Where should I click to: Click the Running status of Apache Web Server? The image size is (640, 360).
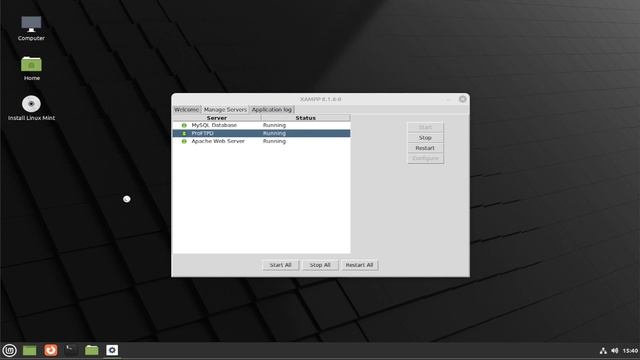point(274,141)
